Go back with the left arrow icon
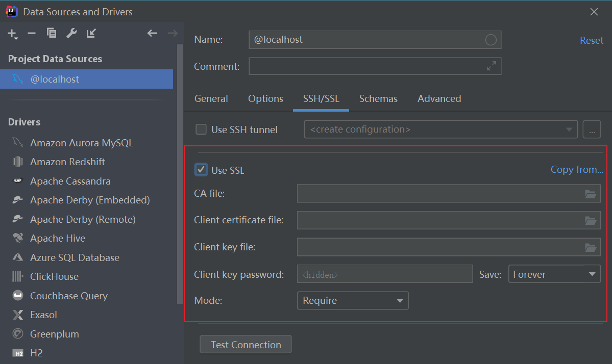The width and height of the screenshot is (612, 364). (152, 33)
